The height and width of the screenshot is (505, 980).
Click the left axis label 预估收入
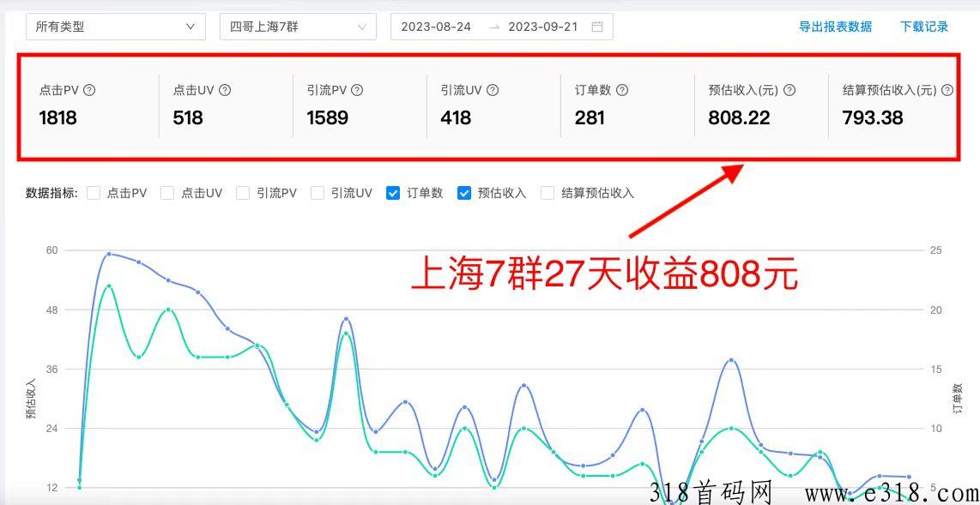(31, 399)
